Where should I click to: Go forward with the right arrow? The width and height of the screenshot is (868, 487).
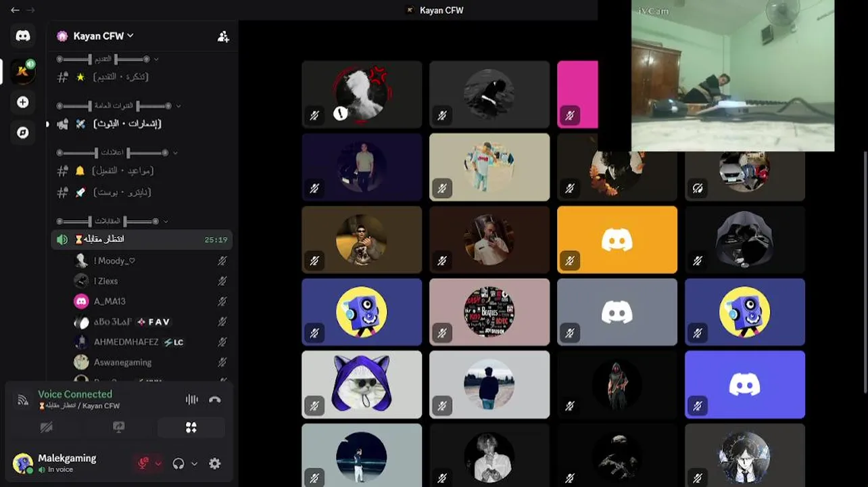pos(30,10)
